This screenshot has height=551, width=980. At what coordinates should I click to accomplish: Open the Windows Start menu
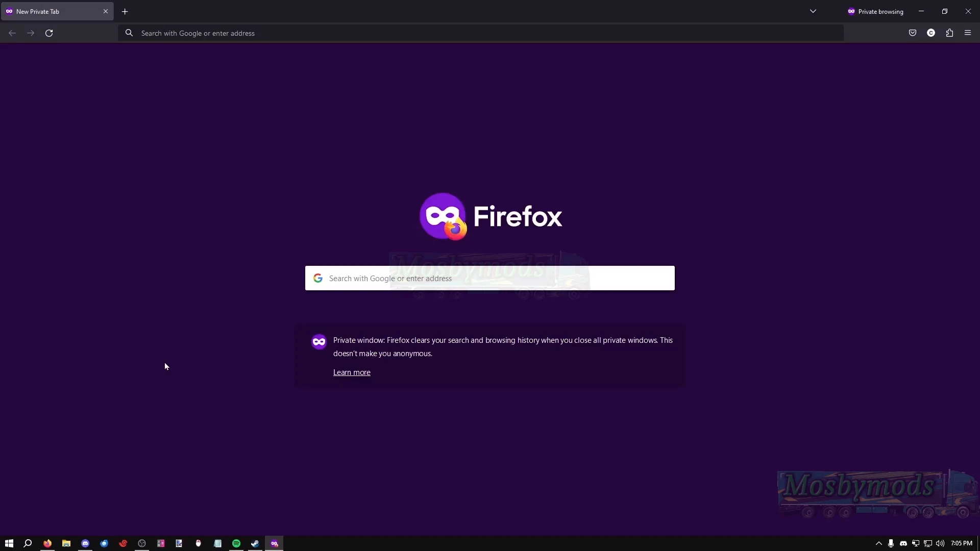[9, 543]
